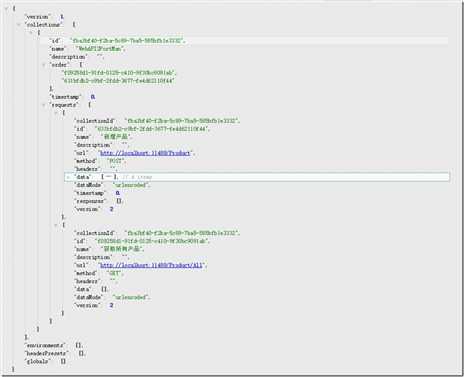The image size is (464, 377).
Task: Select the second GUID in the order array
Action: 118,81
